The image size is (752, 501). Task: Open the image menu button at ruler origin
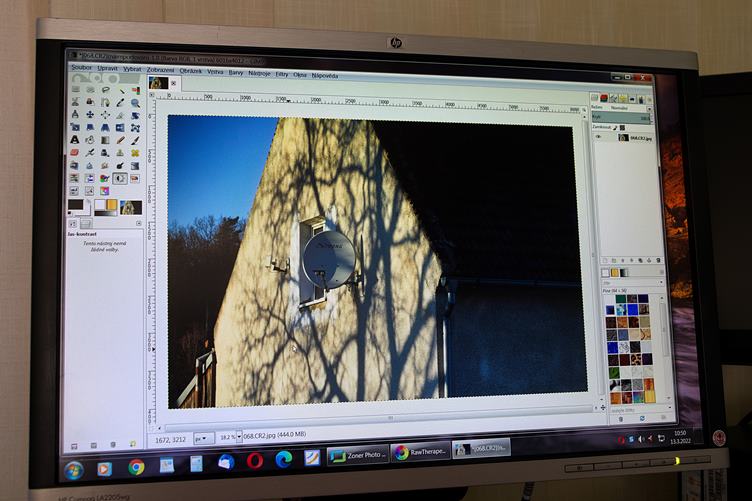[152, 95]
